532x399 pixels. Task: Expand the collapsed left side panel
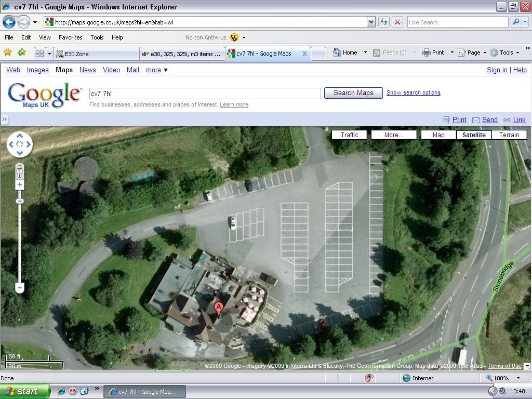5,119
